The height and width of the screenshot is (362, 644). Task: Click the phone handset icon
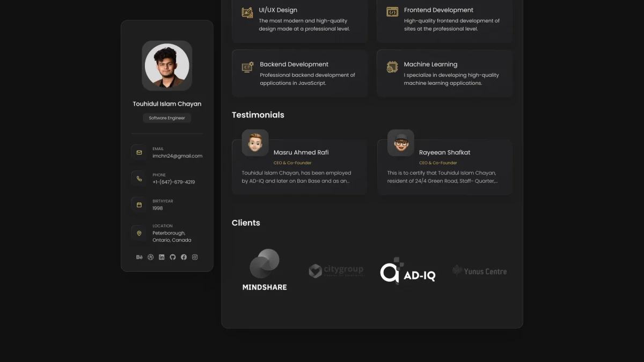pos(139,179)
